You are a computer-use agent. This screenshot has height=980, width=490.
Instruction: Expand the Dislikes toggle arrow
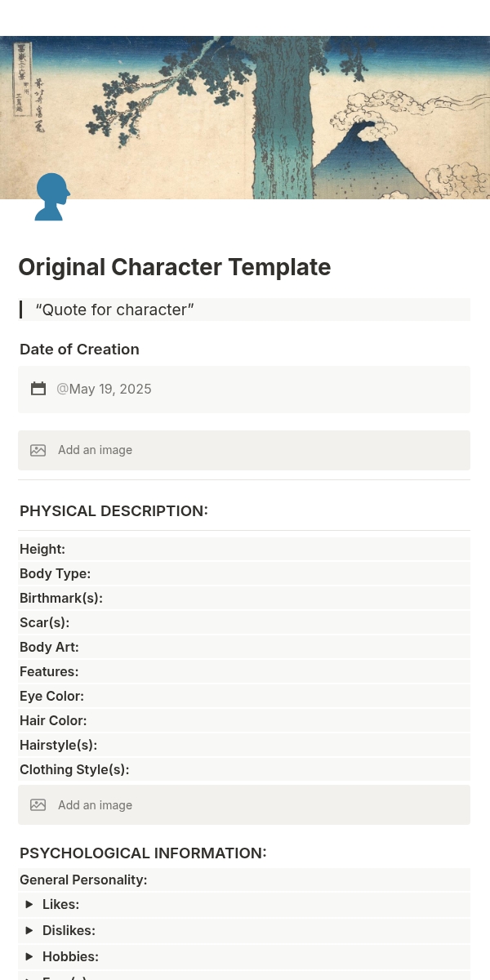(x=29, y=930)
